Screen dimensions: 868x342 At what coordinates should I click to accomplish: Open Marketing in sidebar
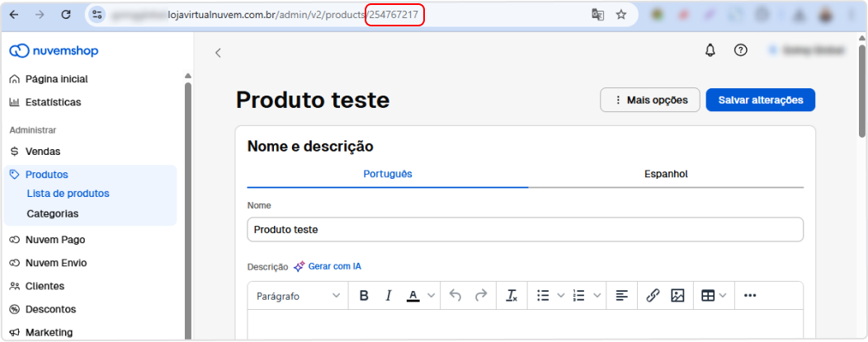pos(41,333)
